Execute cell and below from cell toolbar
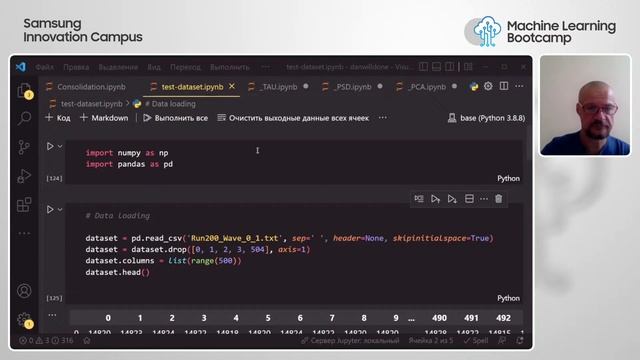Screen dimensions: 640x360 [x=452, y=199]
